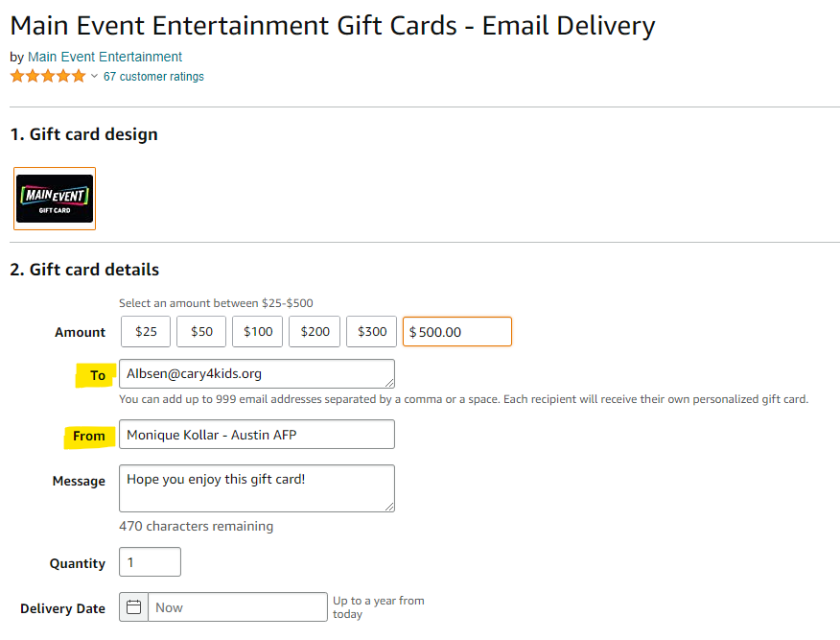Open the Delivery Date field showing Now
The width and height of the screenshot is (840, 640).
point(237,607)
